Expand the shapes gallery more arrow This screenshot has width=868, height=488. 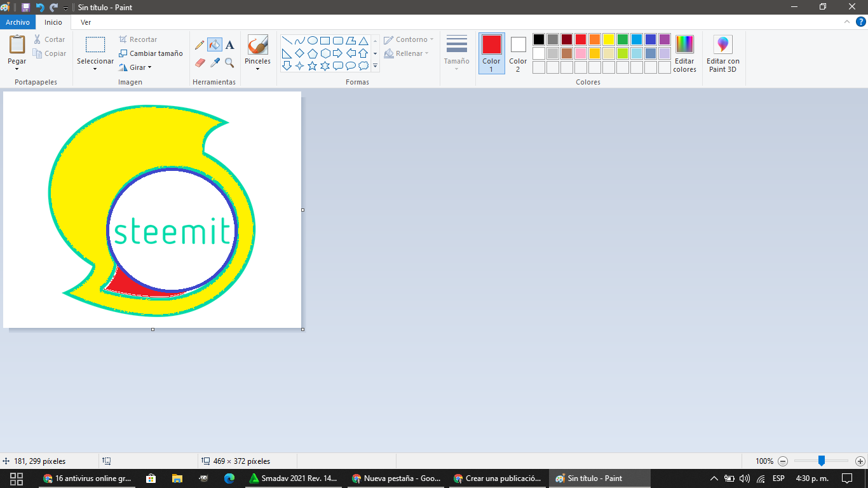coord(375,65)
